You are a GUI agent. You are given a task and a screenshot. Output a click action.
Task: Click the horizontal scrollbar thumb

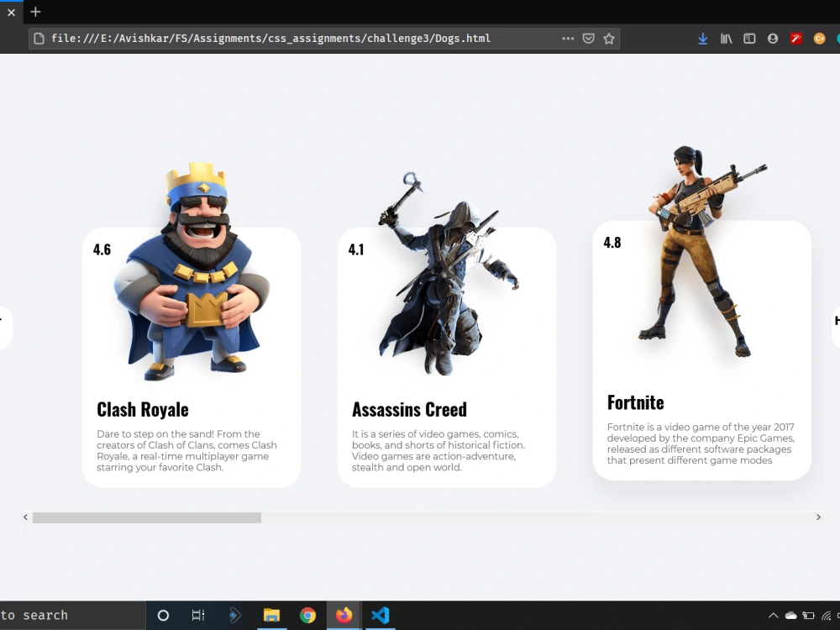click(147, 517)
